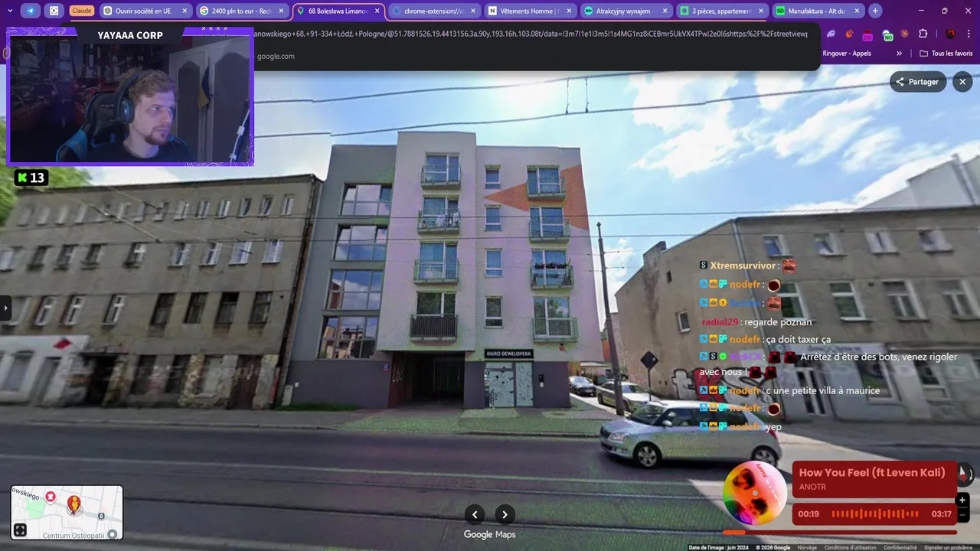This screenshot has height=551, width=980.
Task: Open a new browser tab
Action: 875,11
